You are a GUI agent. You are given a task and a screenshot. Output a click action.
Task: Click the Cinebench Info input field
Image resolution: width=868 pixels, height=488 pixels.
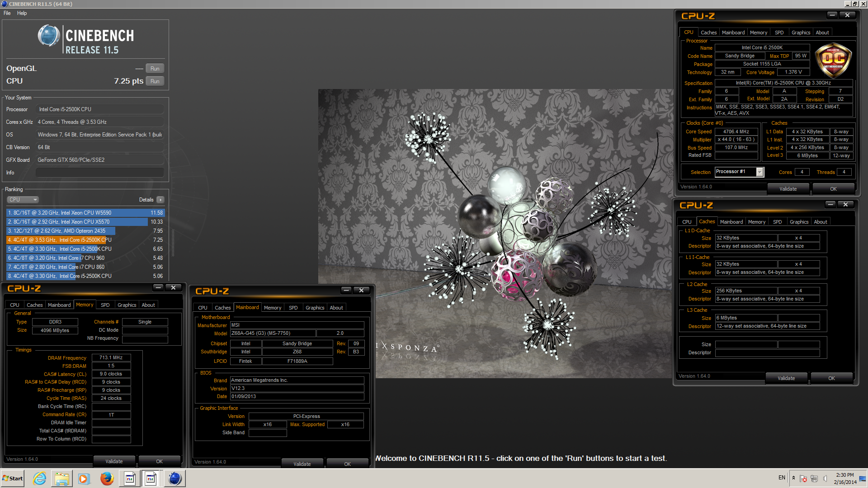(99, 173)
